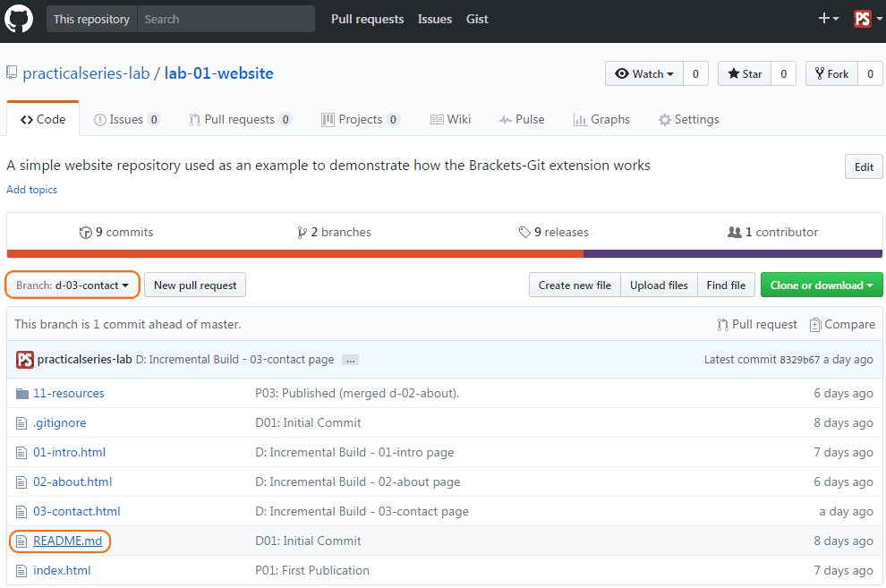
Task: Click the orange language bar segment
Action: pos(295,253)
